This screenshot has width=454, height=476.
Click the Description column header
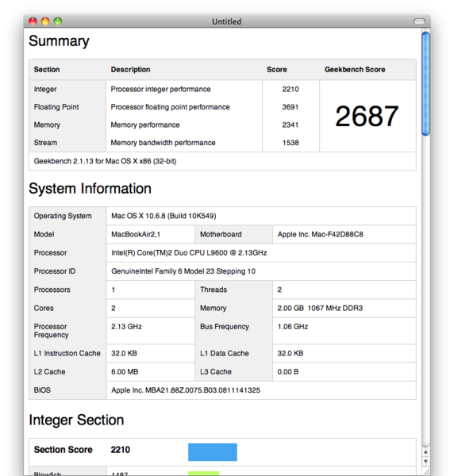pyautogui.click(x=130, y=70)
